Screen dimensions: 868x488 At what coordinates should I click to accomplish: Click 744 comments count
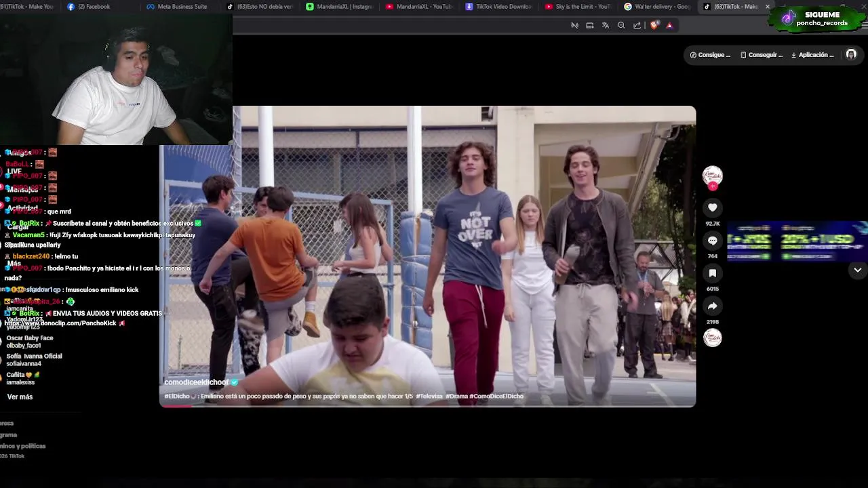pos(712,256)
